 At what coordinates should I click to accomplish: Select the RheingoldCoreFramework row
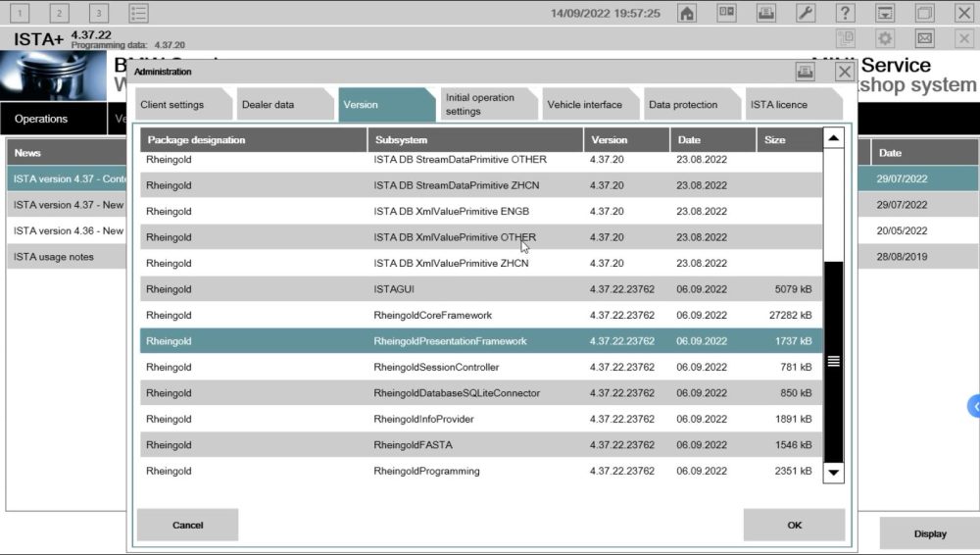[480, 316]
